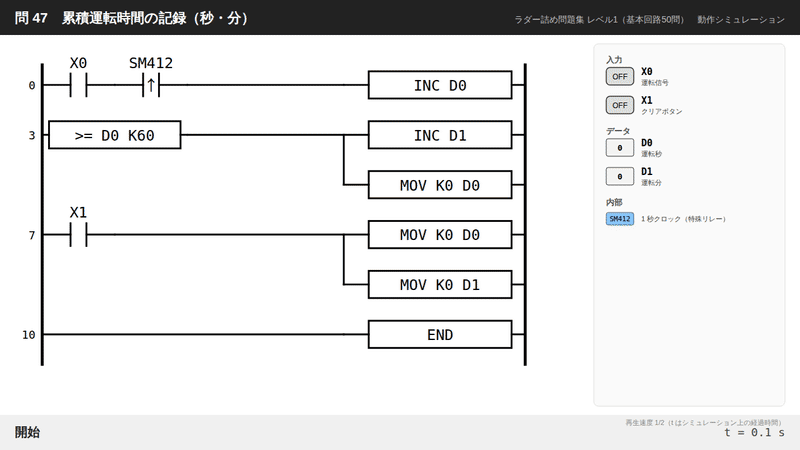Click the X1 contact on rung 7
Screen dimensions: 800x450
79,235
